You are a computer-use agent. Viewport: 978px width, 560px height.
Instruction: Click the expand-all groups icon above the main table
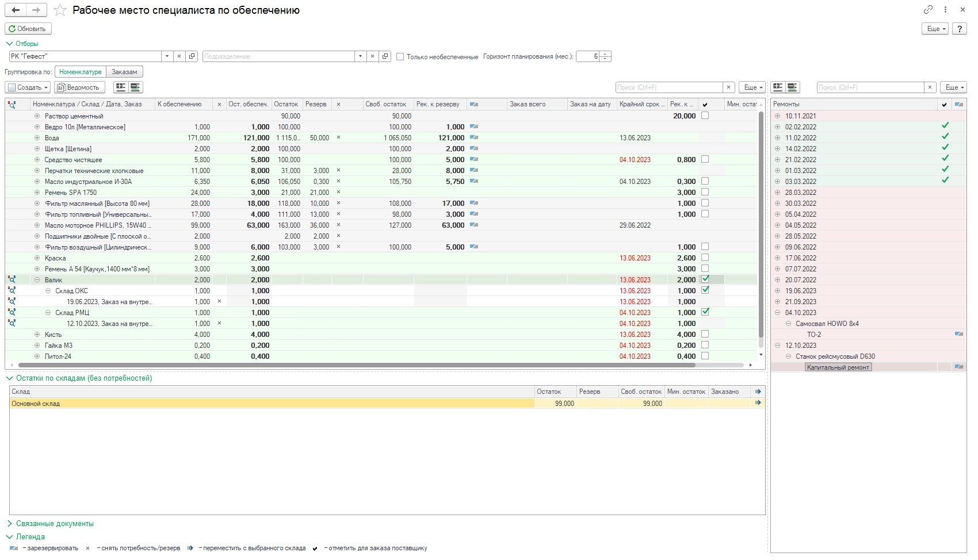point(120,87)
